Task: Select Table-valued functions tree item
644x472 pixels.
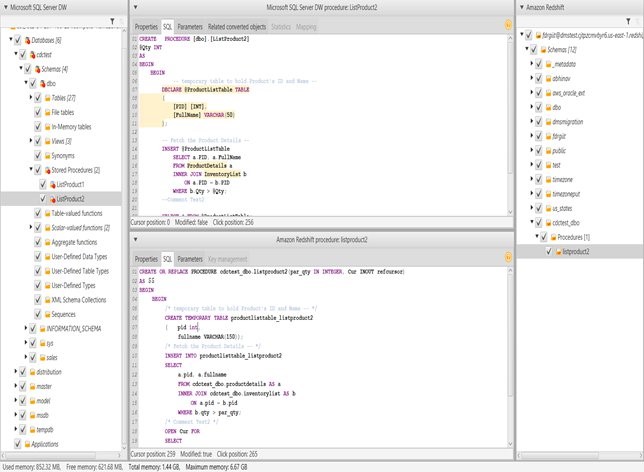Action: click(x=77, y=213)
